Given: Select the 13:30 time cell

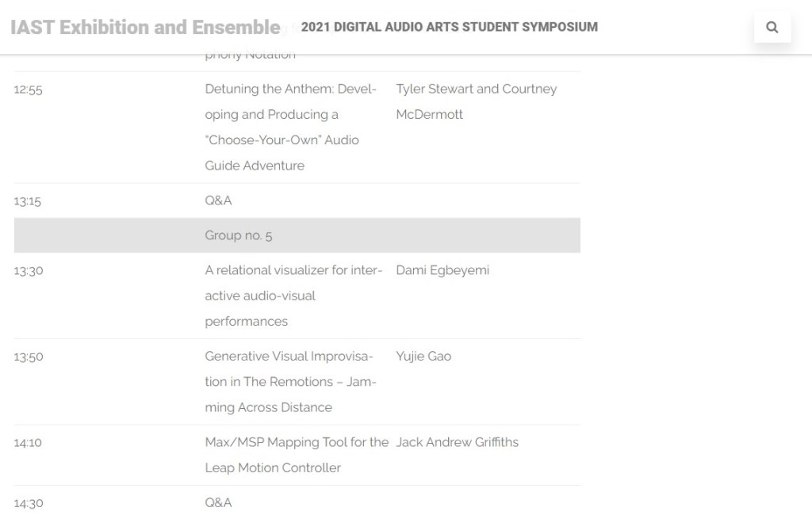Looking at the screenshot, I should (x=29, y=271).
